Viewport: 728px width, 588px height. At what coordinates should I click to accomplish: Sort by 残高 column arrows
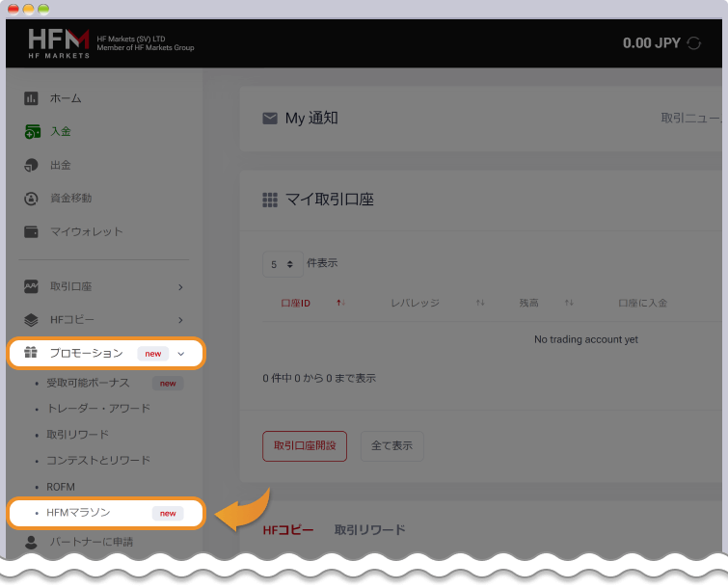[x=569, y=303]
